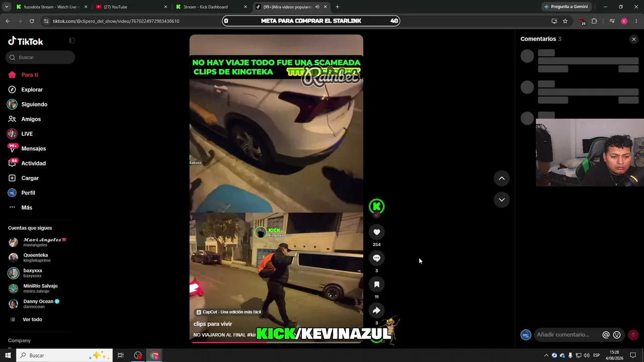Go back in the browser
644x362 pixels.
[x=8, y=21]
